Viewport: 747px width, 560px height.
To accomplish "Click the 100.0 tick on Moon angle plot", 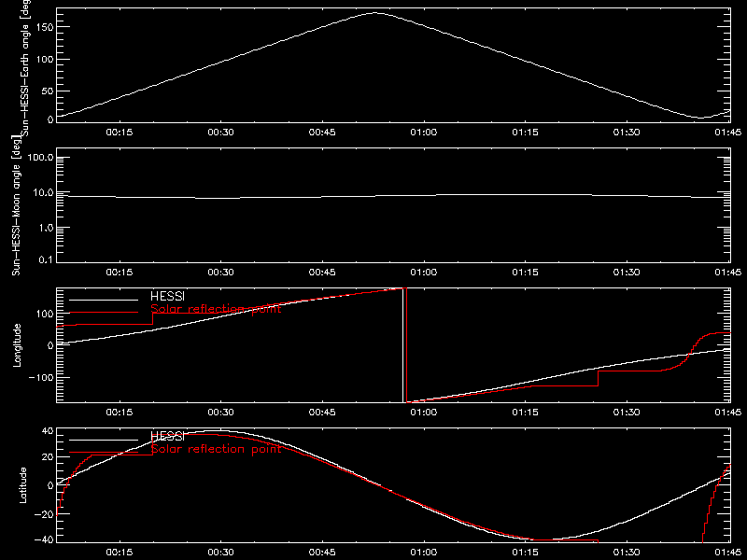I will point(40,158).
